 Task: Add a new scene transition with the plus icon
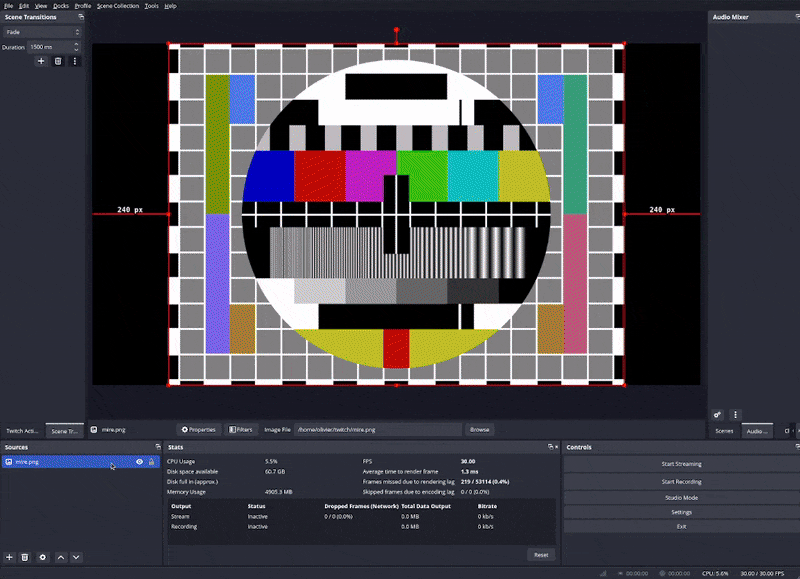tap(41, 60)
